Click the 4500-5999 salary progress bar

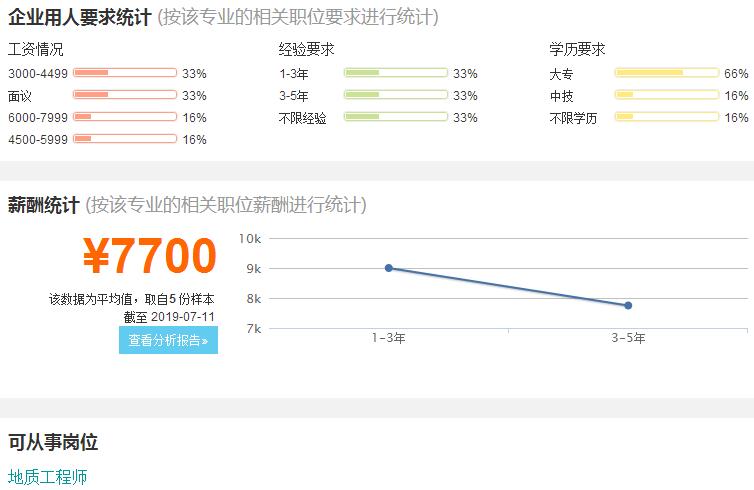[x=125, y=139]
